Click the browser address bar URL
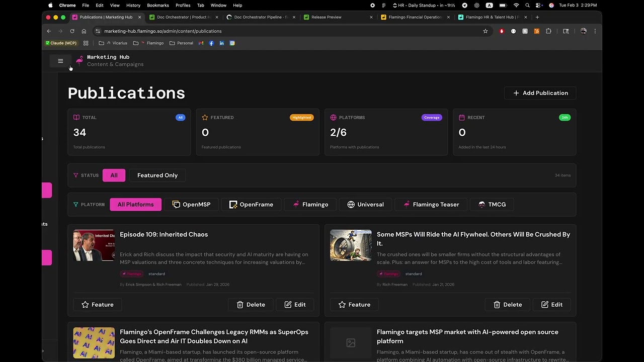 [163, 31]
